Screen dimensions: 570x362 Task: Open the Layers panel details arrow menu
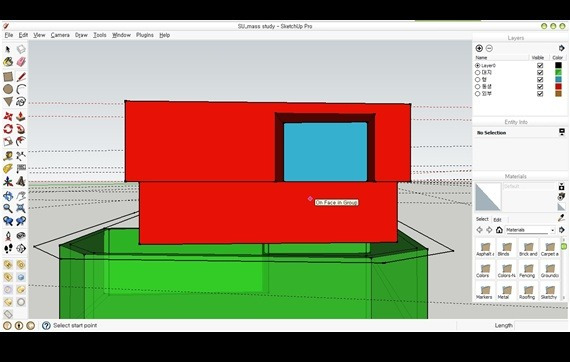click(x=562, y=48)
